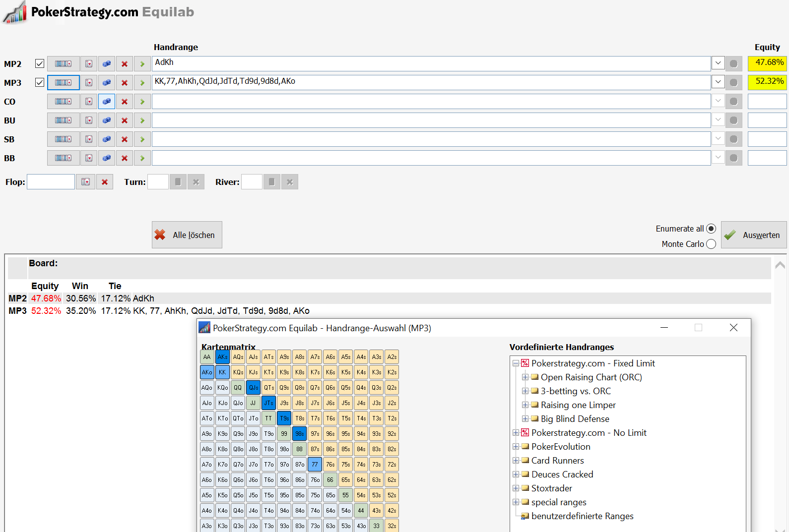Open the hand range selector for MP2

(64, 64)
